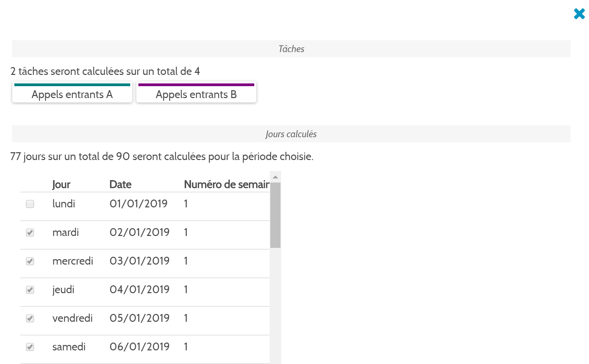Select the Appels entrants A task
Image resolution: width=589 pixels, height=364 pixels.
[x=72, y=92]
